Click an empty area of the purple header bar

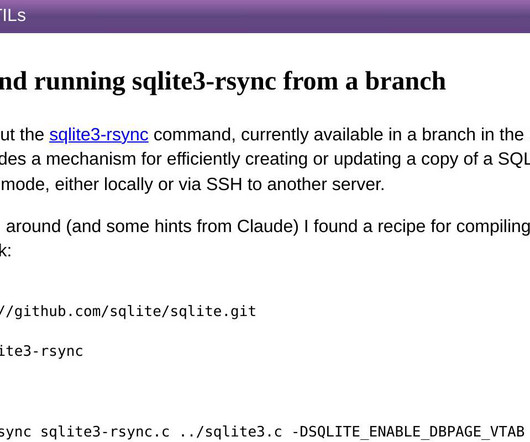[270, 16]
